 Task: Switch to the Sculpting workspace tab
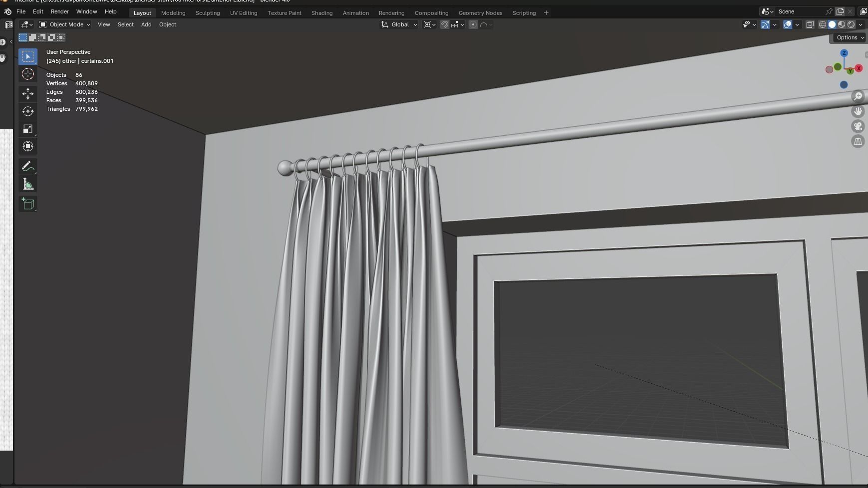[x=208, y=13]
